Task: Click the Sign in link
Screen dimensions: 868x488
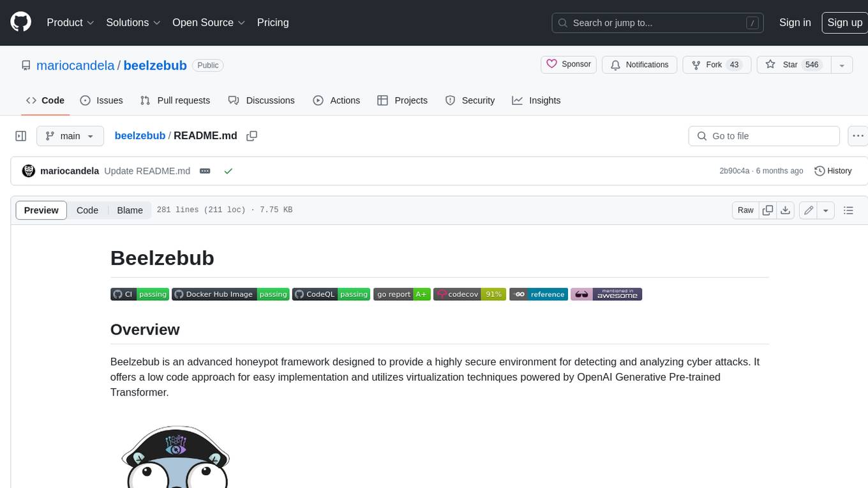Action: click(x=795, y=22)
